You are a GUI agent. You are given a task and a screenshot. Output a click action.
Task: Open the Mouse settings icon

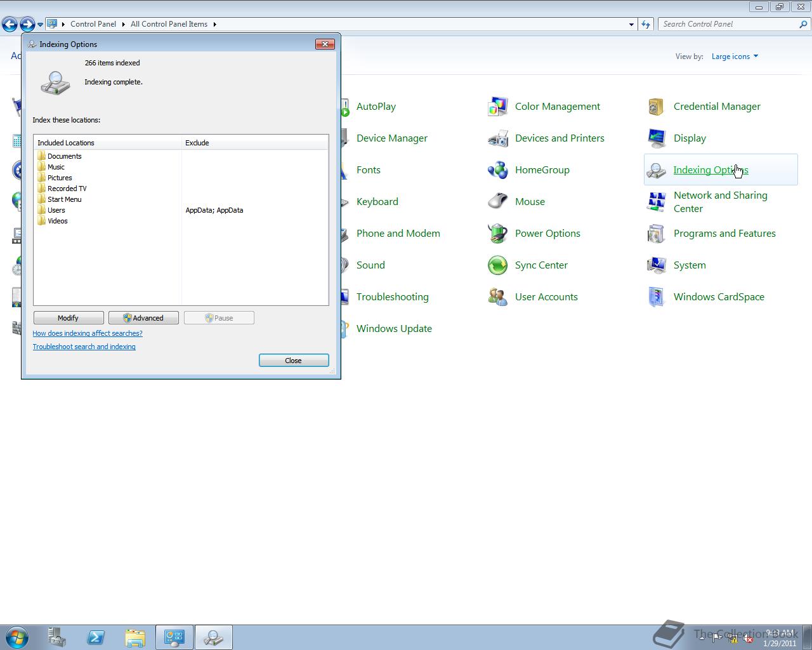pyautogui.click(x=498, y=202)
